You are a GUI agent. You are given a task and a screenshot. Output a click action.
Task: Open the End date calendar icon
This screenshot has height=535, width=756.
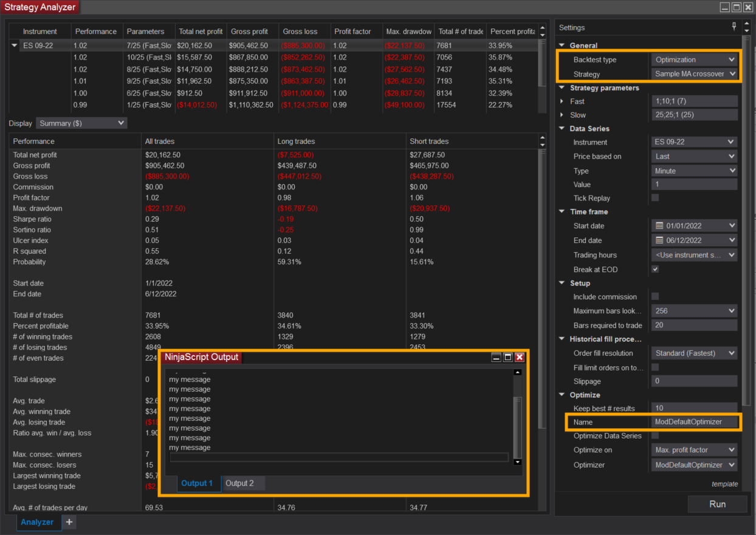click(x=659, y=240)
